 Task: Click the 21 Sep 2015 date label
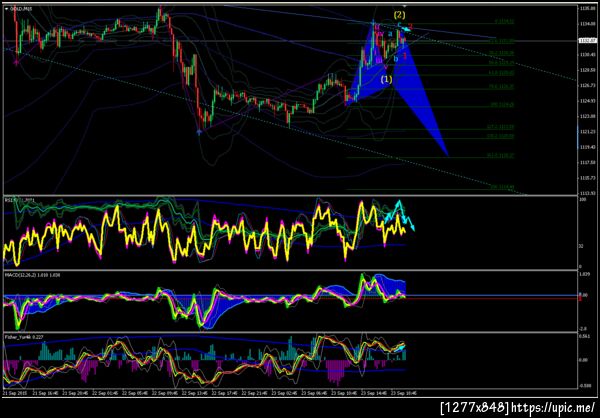pos(13,392)
